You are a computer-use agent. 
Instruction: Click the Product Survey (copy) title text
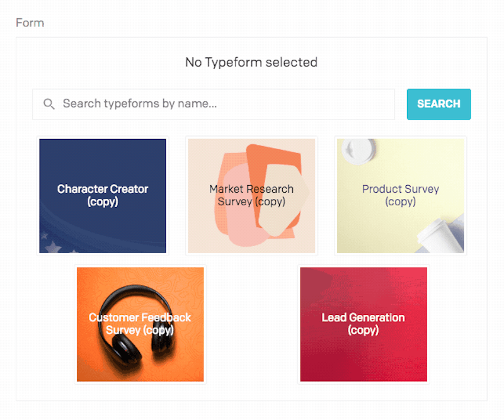click(401, 195)
